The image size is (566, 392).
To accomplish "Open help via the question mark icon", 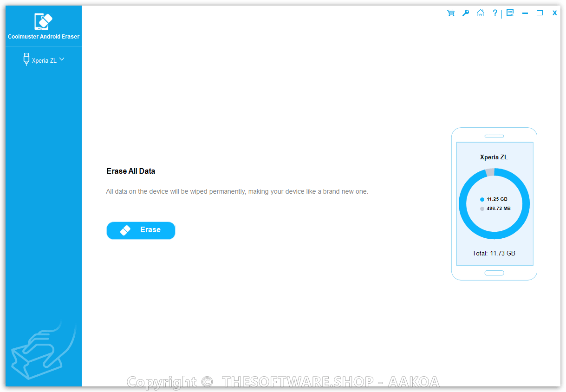I will 495,13.
